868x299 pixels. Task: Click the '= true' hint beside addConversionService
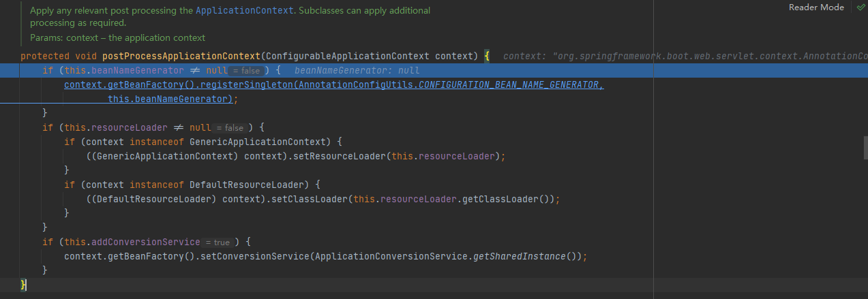tap(218, 242)
